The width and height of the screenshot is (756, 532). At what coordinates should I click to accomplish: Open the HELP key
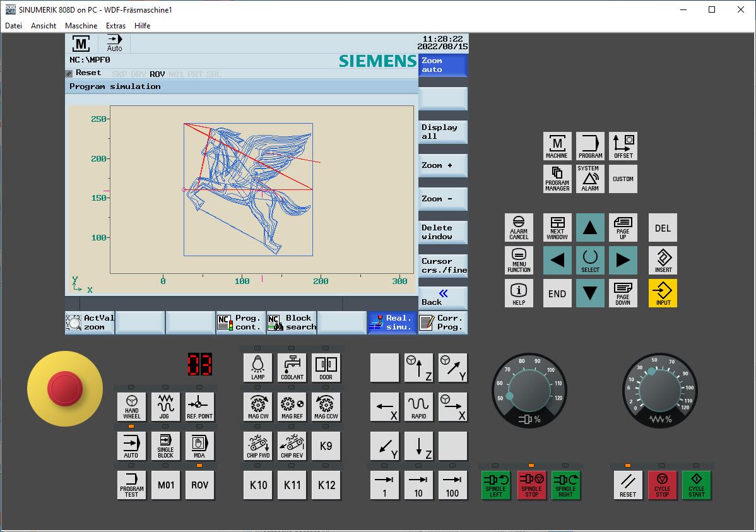[519, 293]
